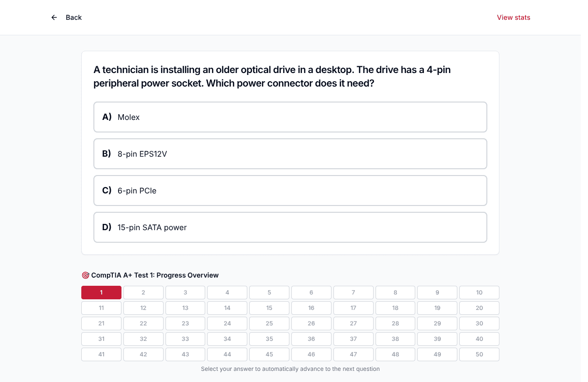Jump to question 9
The height and width of the screenshot is (382, 588).
(437, 293)
